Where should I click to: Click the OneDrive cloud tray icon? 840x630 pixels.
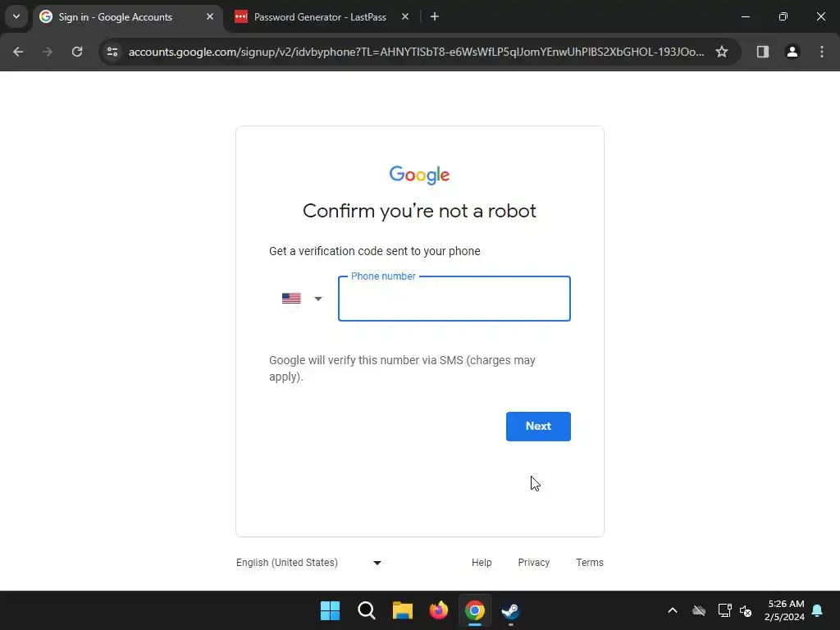[x=699, y=610]
